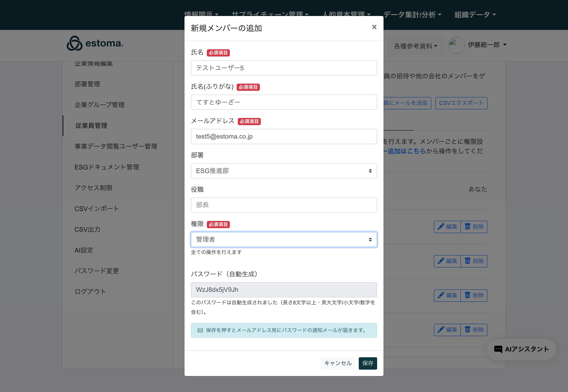Click the estoma logo icon
Viewport: 568px width, 392px height.
(74, 44)
